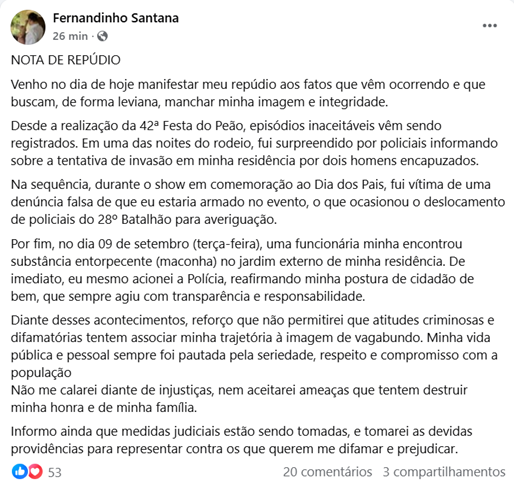The width and height of the screenshot is (514, 484).
Task: Click the sentence starting 'Não me calarei'
Action: pyautogui.click(x=239, y=399)
